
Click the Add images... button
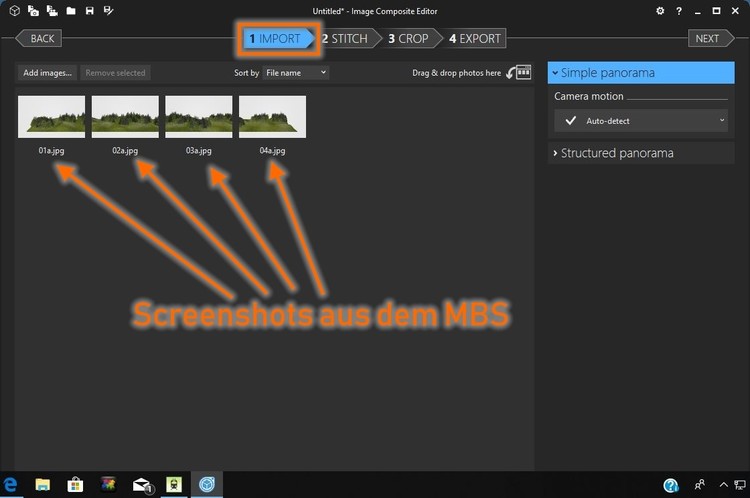point(47,73)
